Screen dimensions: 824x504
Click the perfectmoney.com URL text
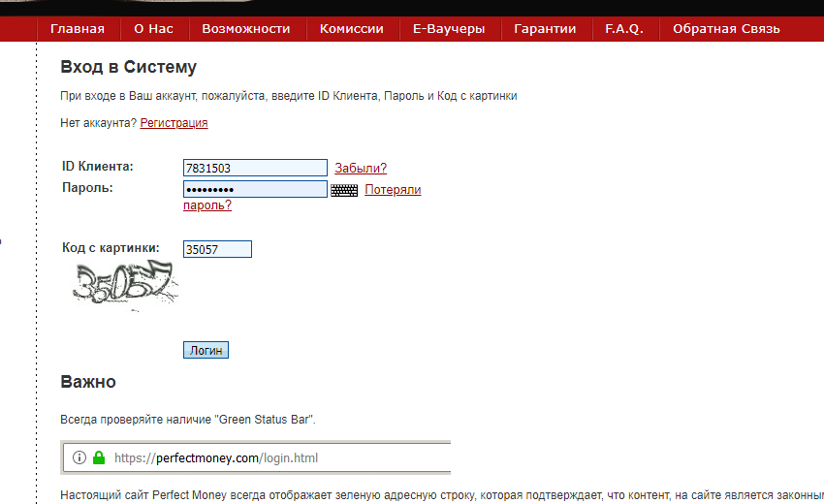(215, 457)
